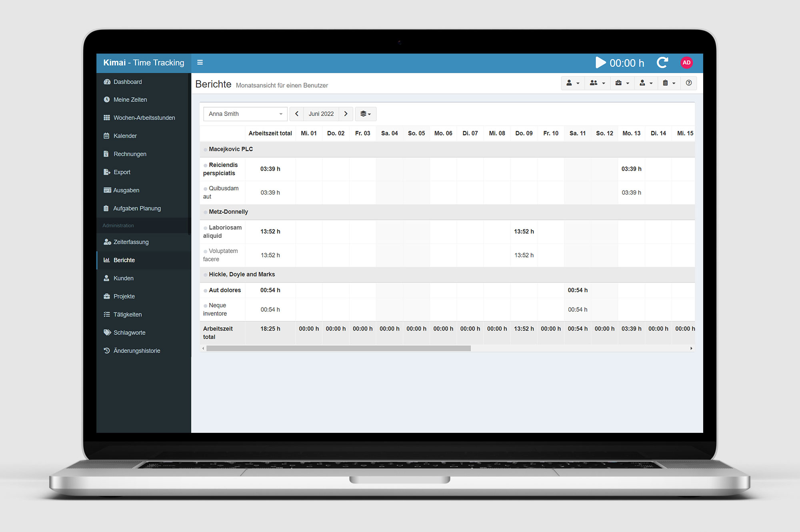Open Zeiterfassung administration item
Viewport: 800px width, 532px height.
tap(143, 242)
